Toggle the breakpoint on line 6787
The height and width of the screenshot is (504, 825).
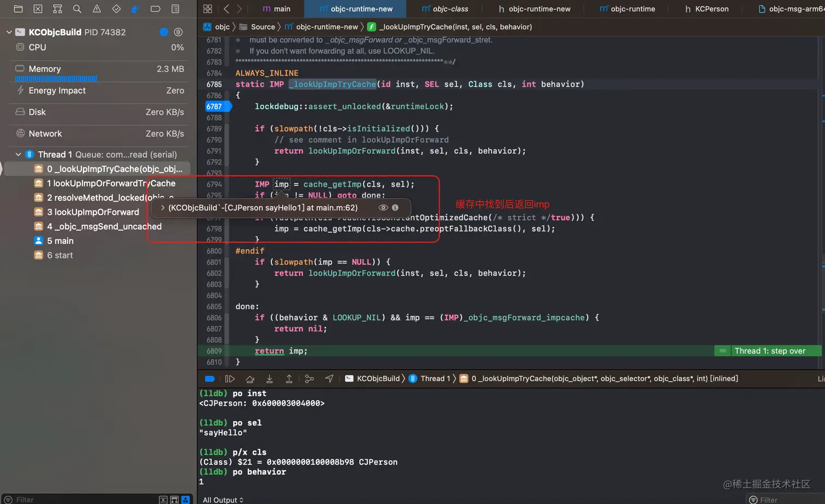[218, 106]
